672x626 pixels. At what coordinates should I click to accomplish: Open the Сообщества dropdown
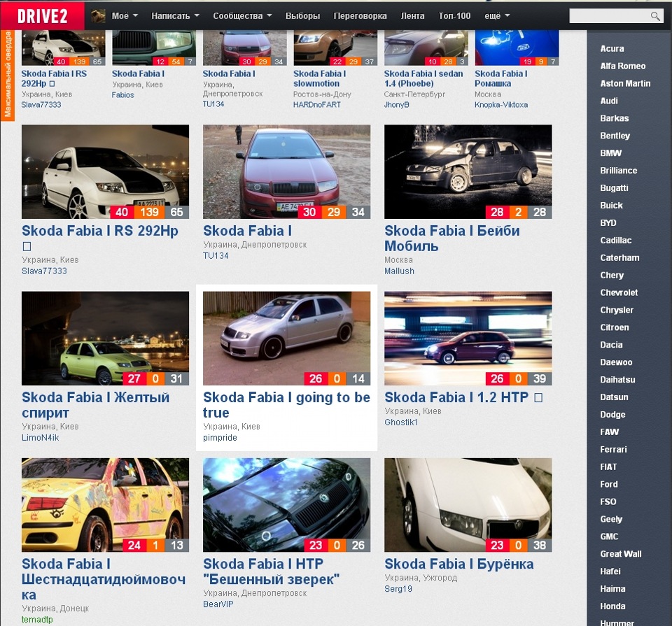[243, 16]
